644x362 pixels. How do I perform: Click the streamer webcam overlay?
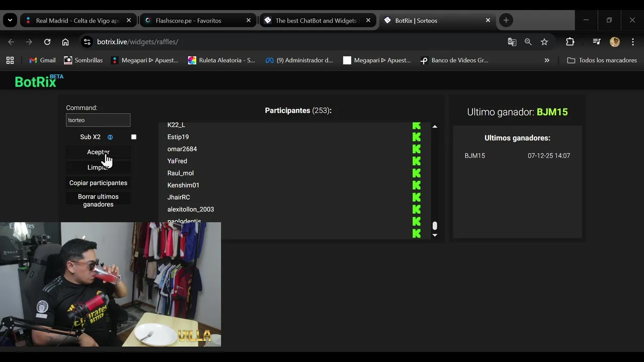pyautogui.click(x=110, y=284)
